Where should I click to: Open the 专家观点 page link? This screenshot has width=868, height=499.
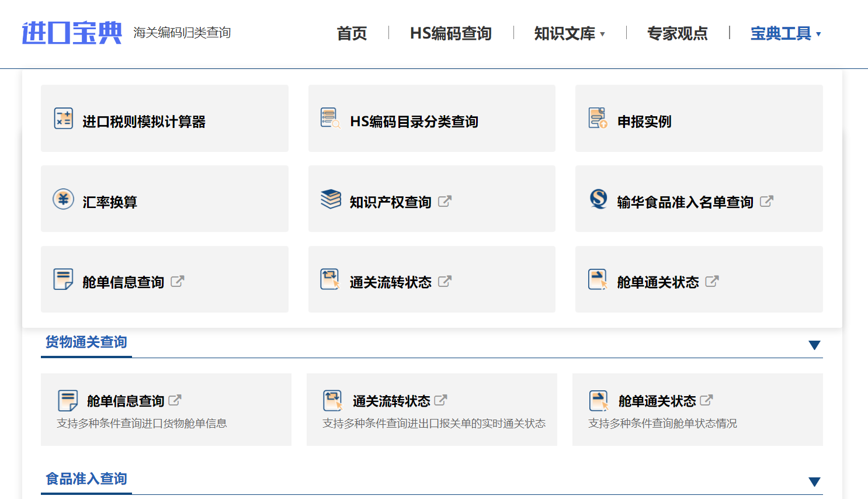coord(677,34)
